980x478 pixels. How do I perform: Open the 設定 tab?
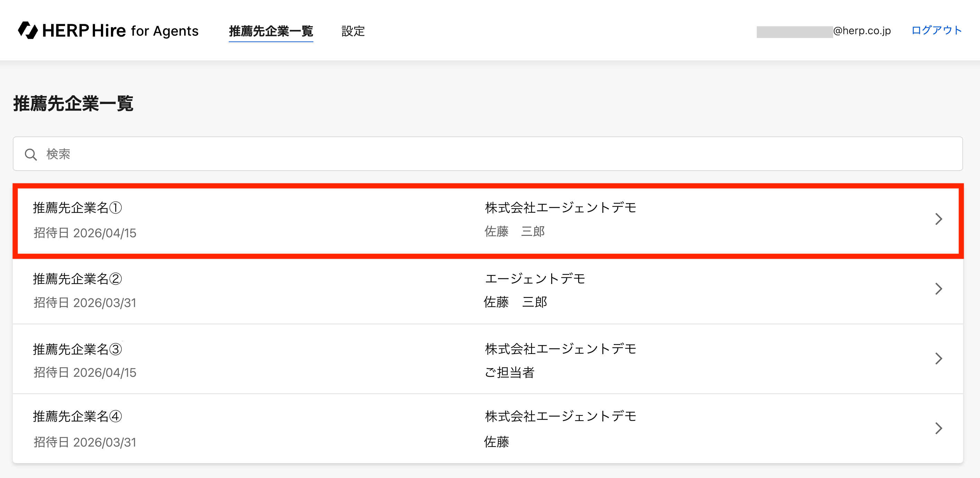click(x=353, y=31)
